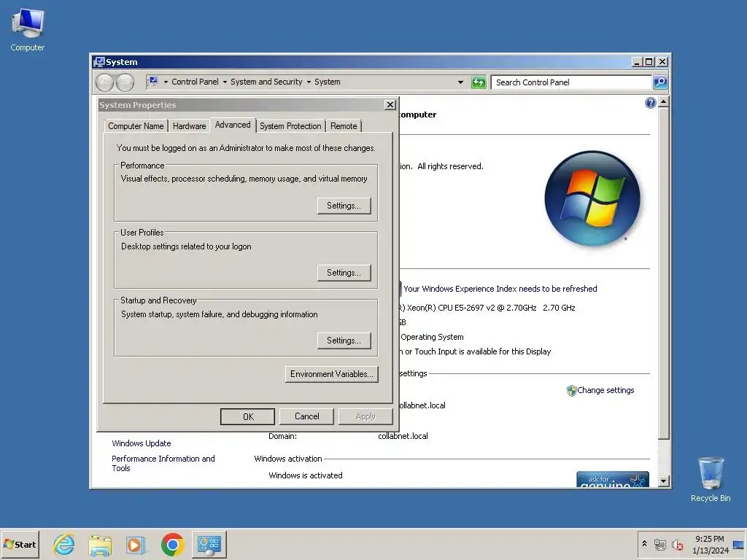This screenshot has height=560, width=747.
Task: Select the Advanced tab
Action: (x=233, y=125)
